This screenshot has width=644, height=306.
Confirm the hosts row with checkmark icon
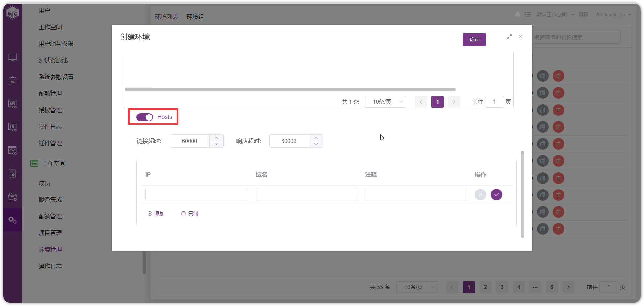click(496, 194)
